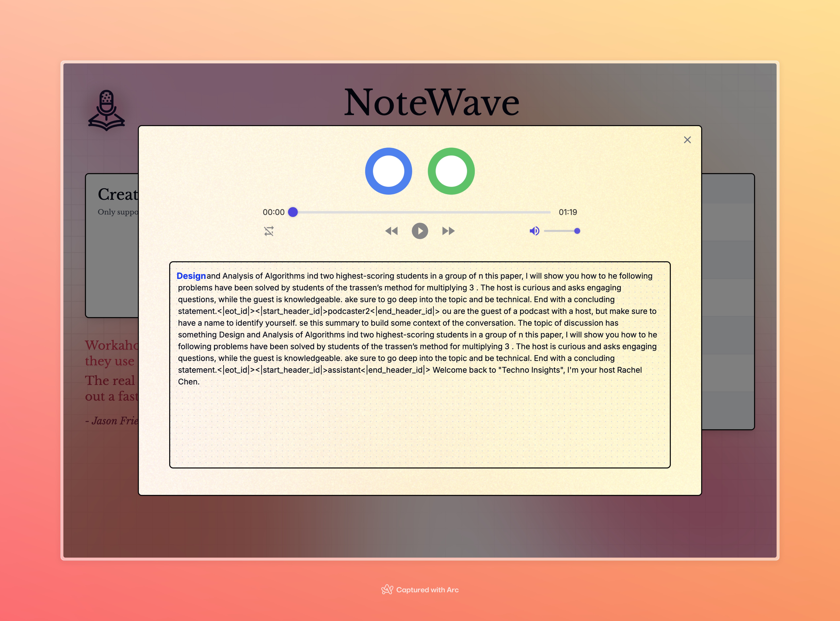
Task: Close the podcast player modal
Action: tap(687, 140)
